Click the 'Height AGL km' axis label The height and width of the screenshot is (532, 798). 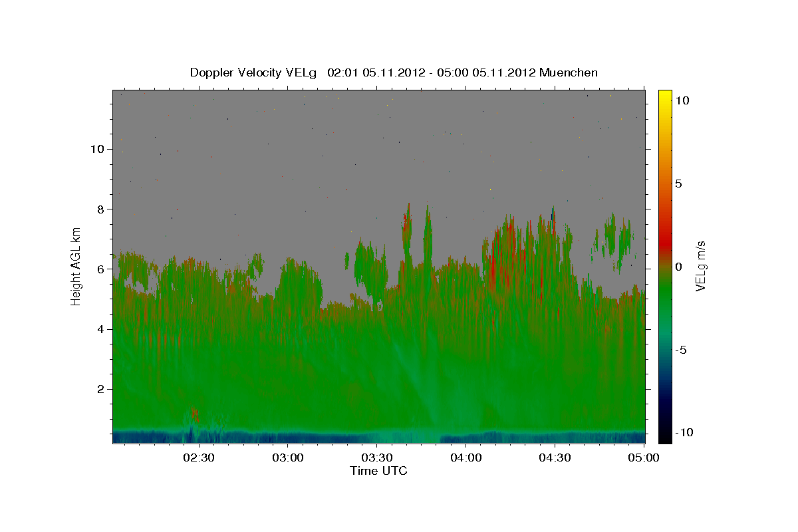[x=76, y=267]
